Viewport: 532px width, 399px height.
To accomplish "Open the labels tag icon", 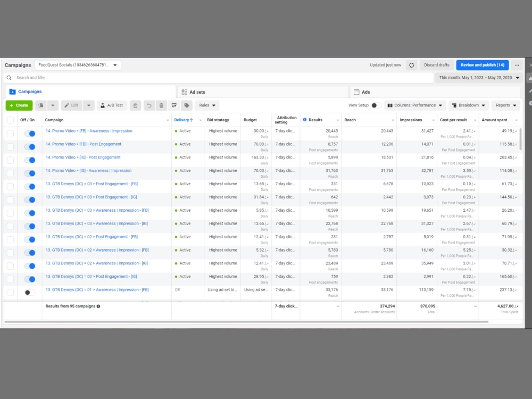I will [187, 105].
